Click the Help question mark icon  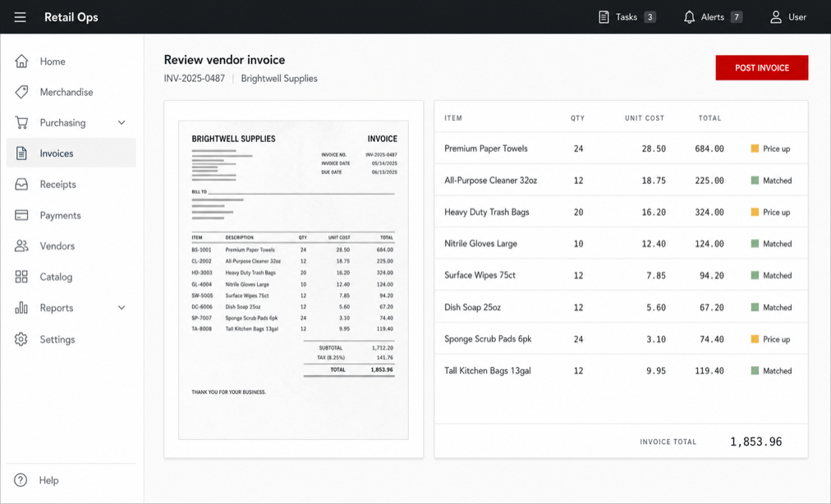[21, 480]
